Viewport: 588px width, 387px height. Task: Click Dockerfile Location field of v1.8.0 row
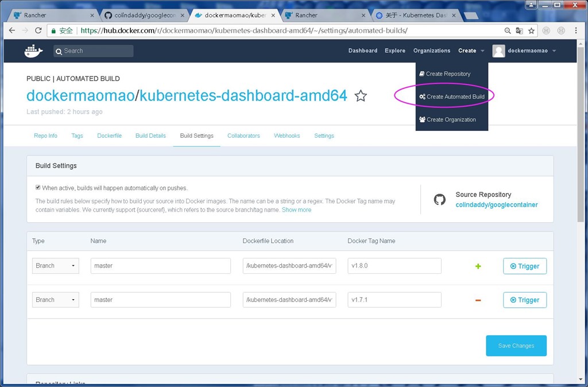[x=289, y=266]
